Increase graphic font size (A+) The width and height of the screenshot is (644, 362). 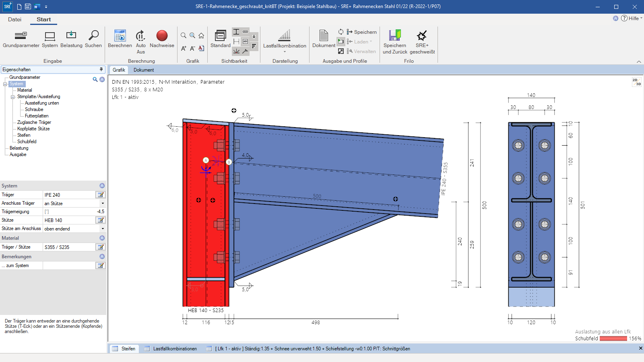[184, 48]
